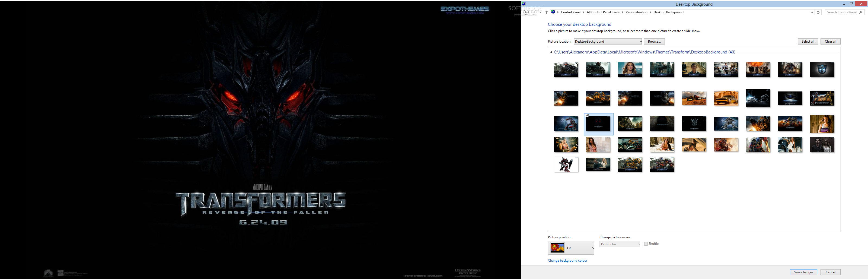Click the magnifier icon in Search Control Panel

click(861, 12)
